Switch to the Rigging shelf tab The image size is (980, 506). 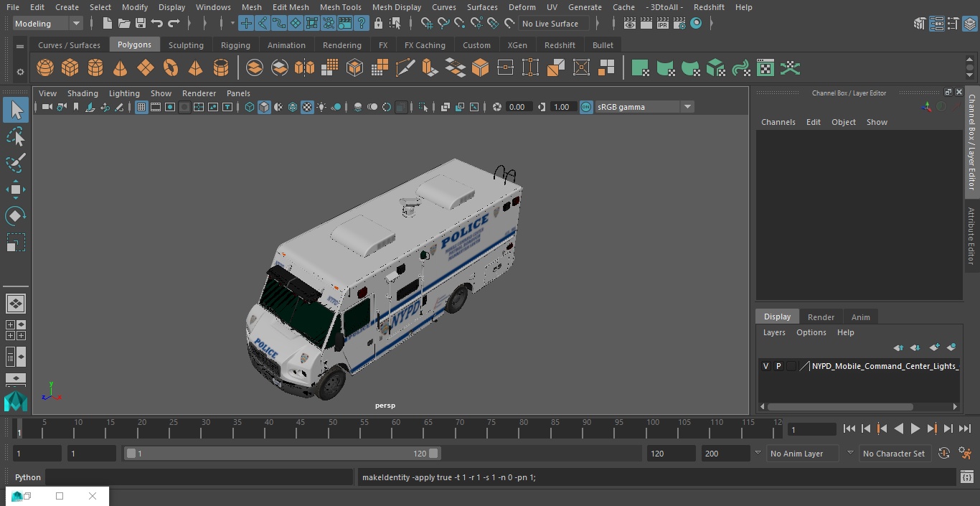click(x=235, y=45)
